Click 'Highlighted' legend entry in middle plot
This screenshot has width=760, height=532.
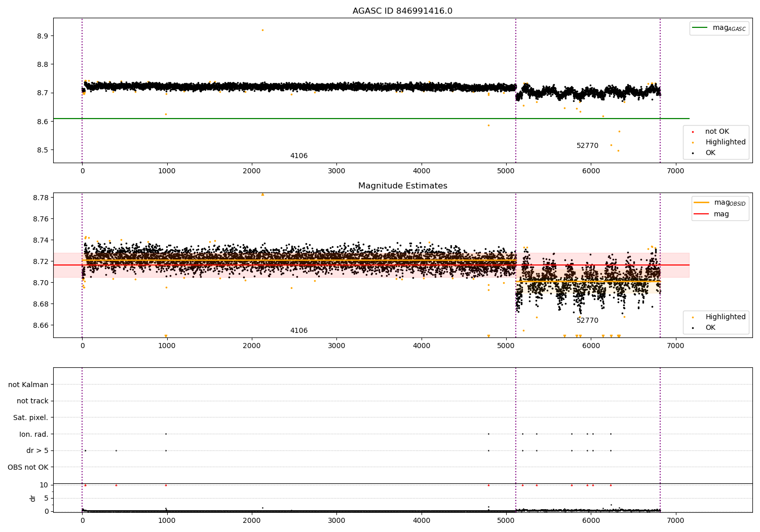click(719, 317)
